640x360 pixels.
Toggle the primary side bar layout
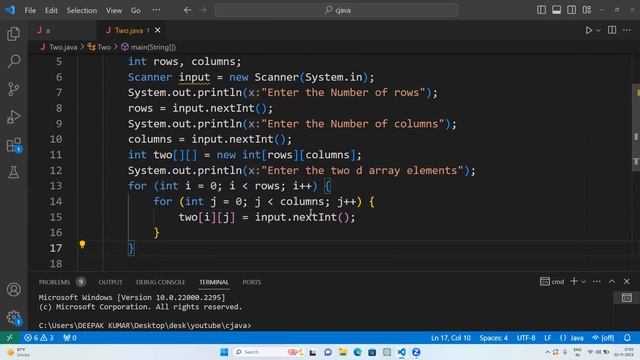[541, 10]
